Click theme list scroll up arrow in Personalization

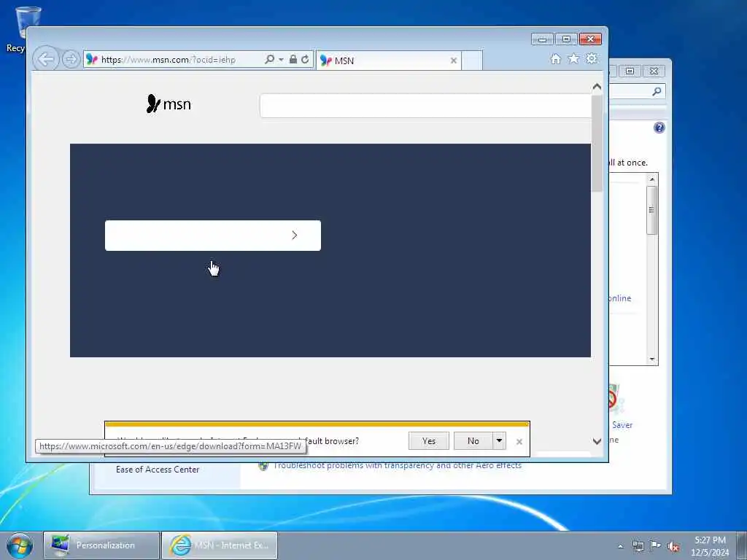652,179
